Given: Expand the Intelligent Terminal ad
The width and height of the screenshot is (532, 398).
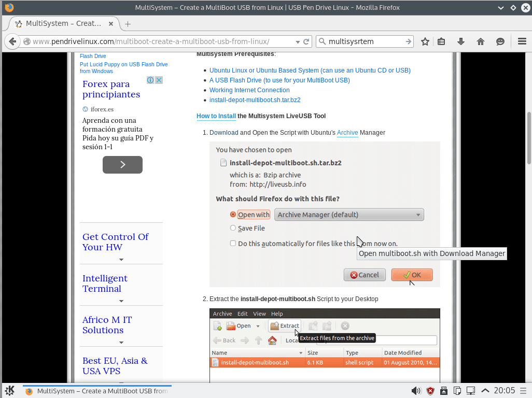Looking at the screenshot, I should tap(121, 301).
